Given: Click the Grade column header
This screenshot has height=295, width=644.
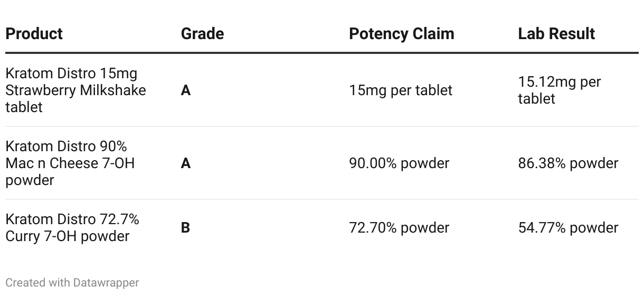Looking at the screenshot, I should coord(202,34).
